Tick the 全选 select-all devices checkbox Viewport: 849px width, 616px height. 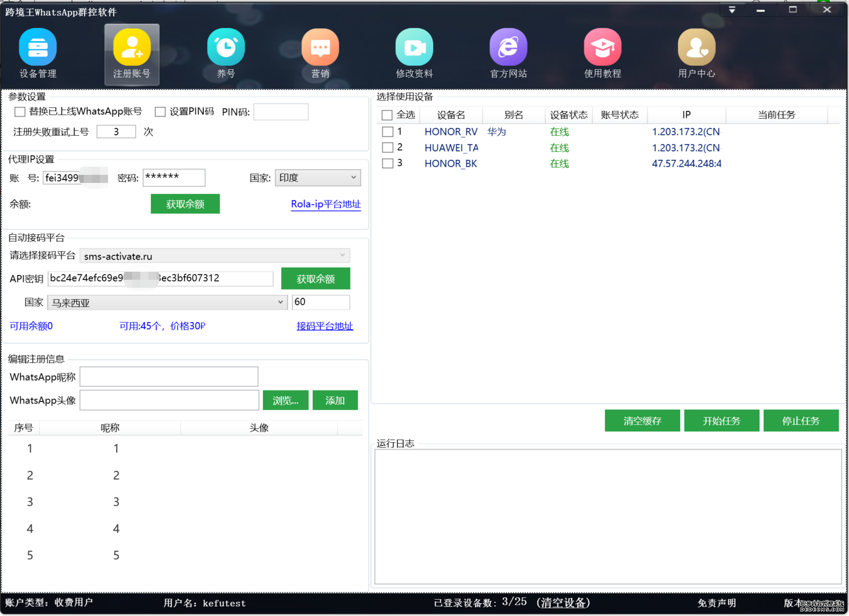(387, 115)
